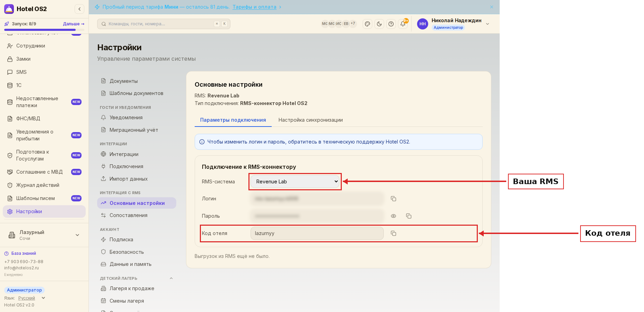The image size is (644, 312).
Task: Click the Код отеля input field
Action: coord(317,233)
